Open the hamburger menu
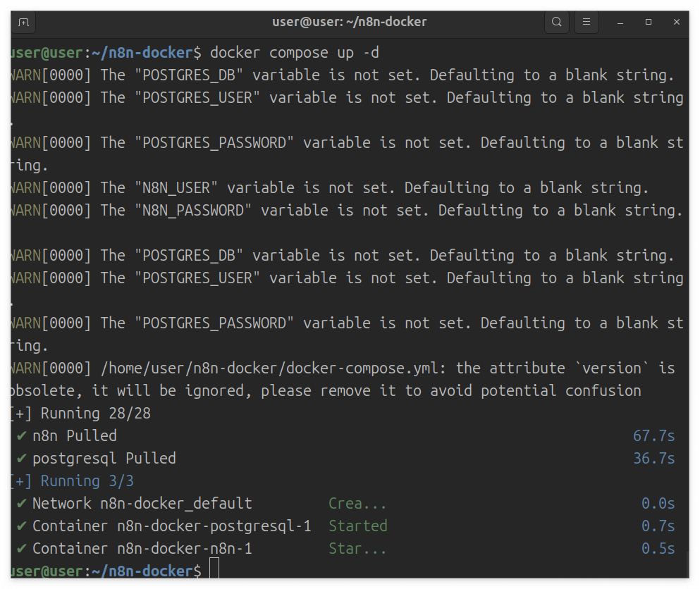Image resolution: width=700 pixels, height=589 pixels. (x=587, y=22)
